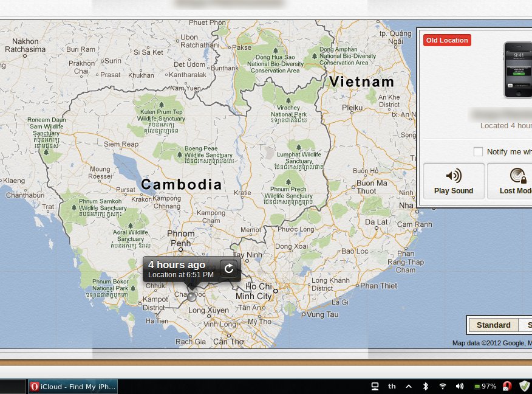Open the volume speaker tray icon
The height and width of the screenshot is (394, 532).
[x=460, y=386]
